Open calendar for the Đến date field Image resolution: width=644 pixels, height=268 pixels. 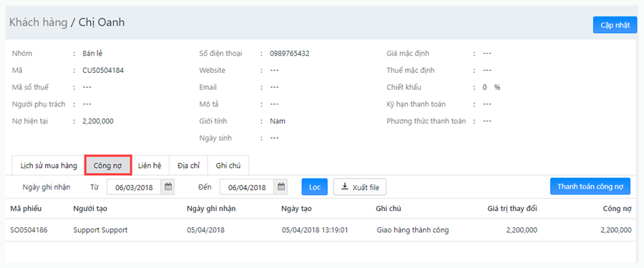pos(281,187)
